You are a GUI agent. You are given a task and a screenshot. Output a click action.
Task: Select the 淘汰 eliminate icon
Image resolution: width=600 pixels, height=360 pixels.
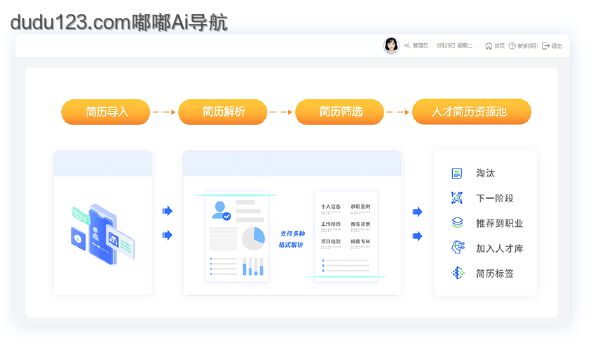[457, 173]
